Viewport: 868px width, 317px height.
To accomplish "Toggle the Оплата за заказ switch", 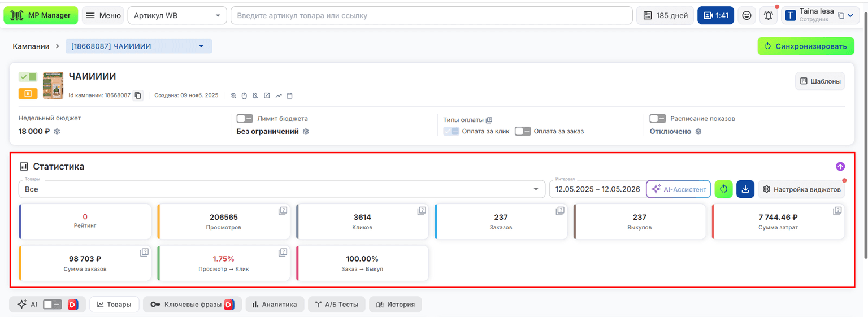I will 523,131.
